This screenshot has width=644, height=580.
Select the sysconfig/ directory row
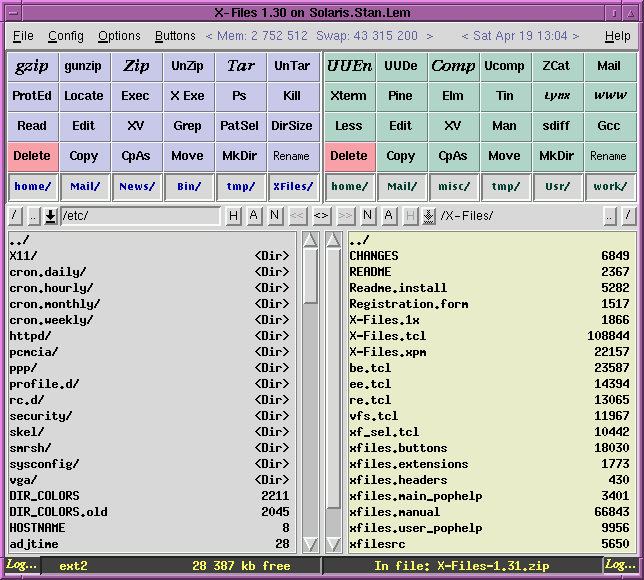tap(150, 464)
